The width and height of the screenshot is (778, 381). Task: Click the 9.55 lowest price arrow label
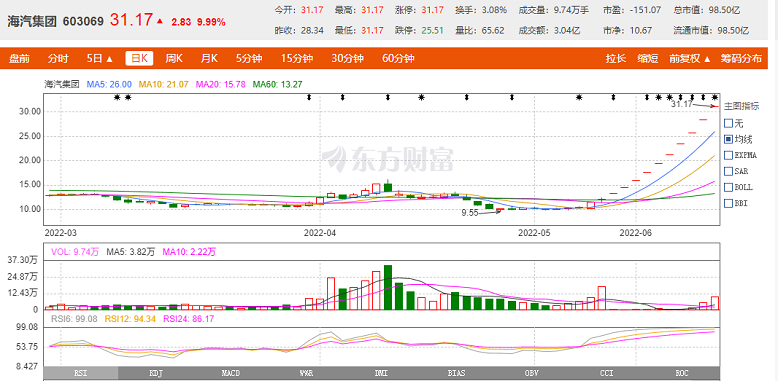(x=470, y=212)
